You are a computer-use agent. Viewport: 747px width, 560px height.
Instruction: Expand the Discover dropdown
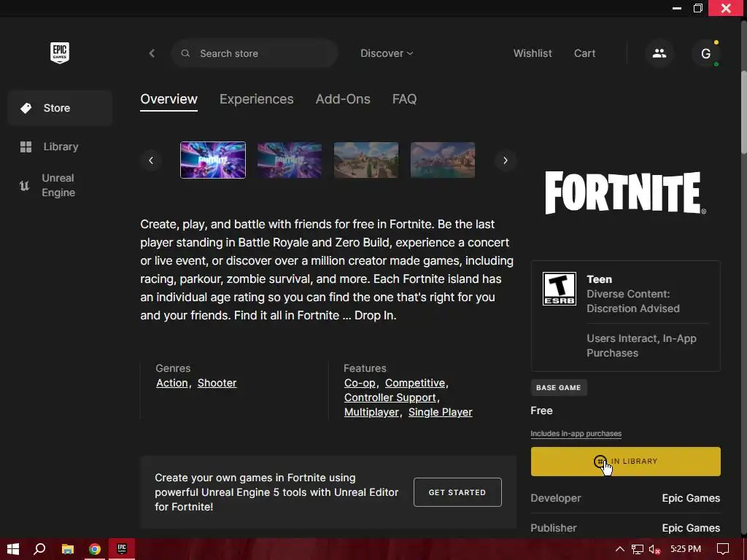click(x=387, y=53)
